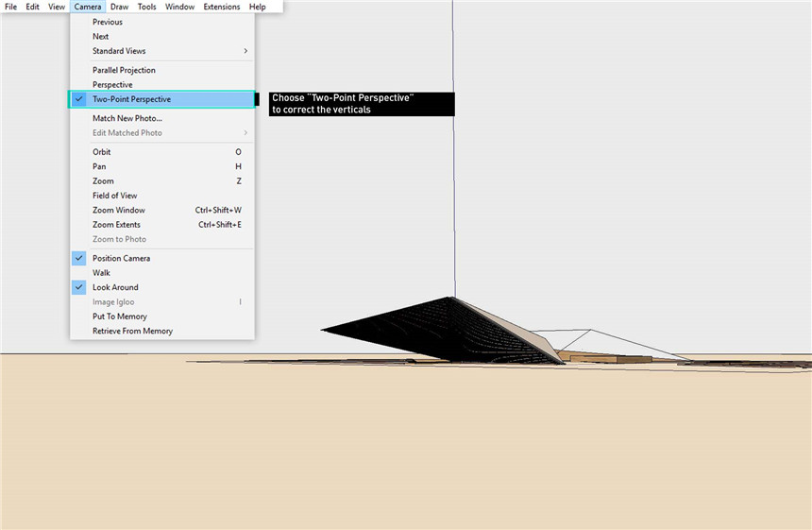Select Zoom Extents from the Camera menu
The image size is (812, 530).
pos(116,225)
